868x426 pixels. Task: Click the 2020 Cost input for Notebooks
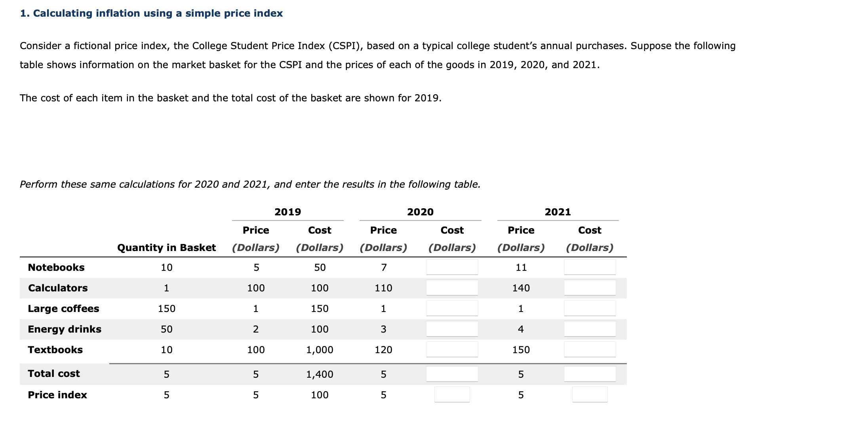pyautogui.click(x=452, y=267)
